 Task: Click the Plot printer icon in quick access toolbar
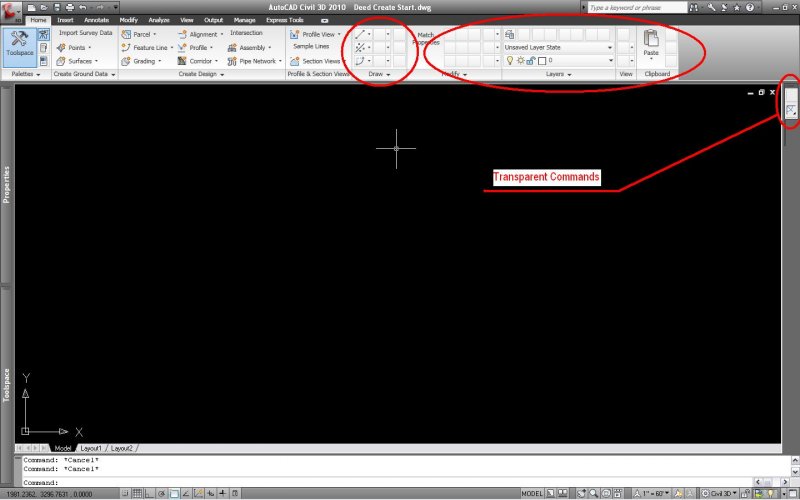click(x=70, y=8)
